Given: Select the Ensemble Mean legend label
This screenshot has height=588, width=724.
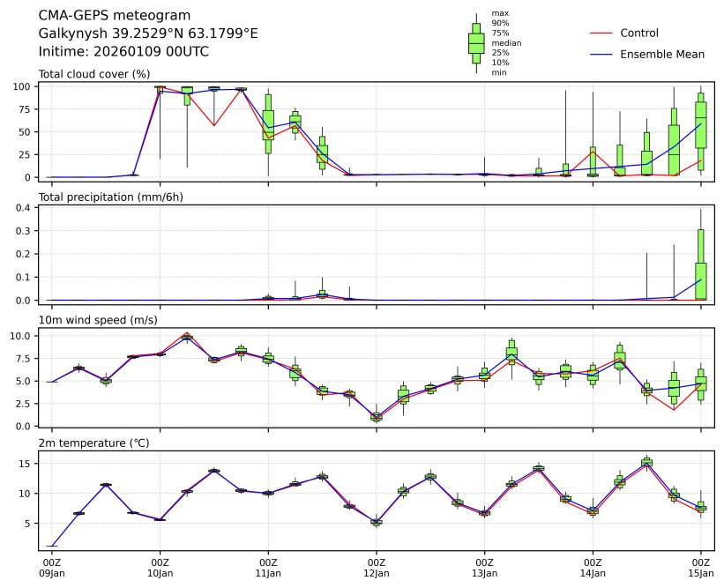Looking at the screenshot, I should [x=662, y=55].
